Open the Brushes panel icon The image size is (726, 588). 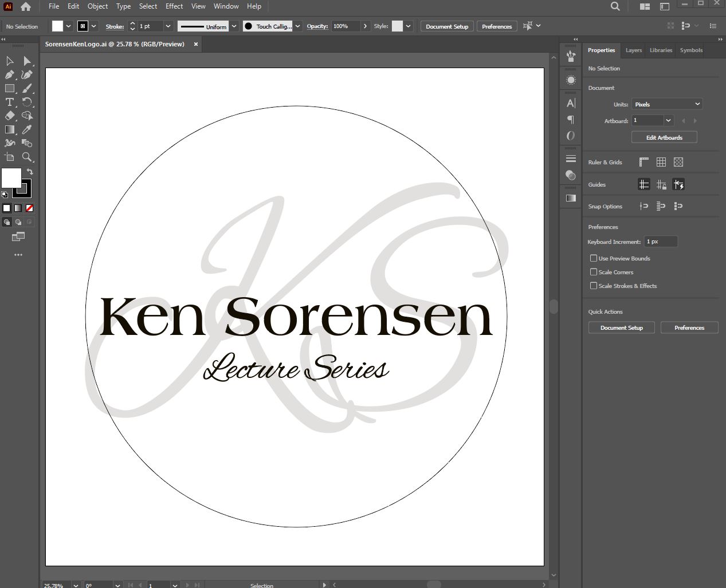point(571,56)
